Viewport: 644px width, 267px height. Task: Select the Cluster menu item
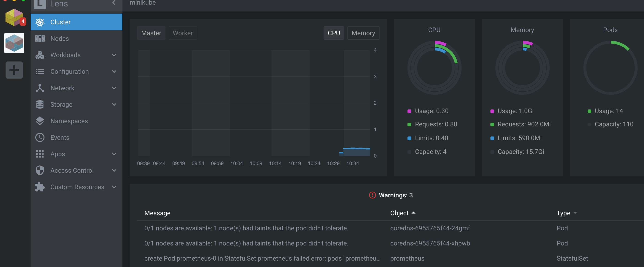coord(61,22)
